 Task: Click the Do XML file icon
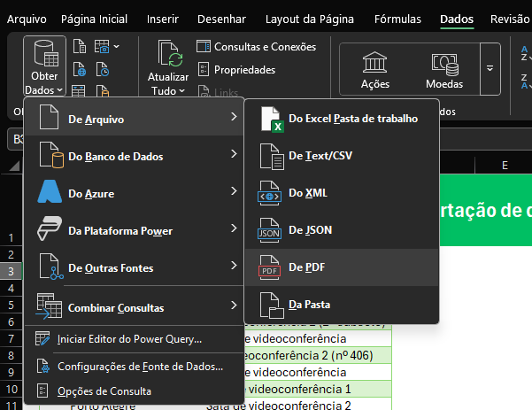point(269,193)
